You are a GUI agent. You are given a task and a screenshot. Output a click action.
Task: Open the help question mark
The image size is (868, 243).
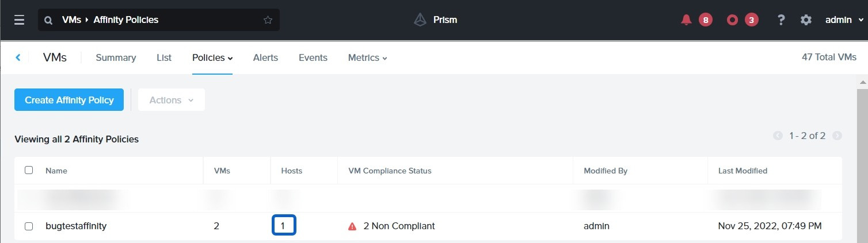point(781,20)
